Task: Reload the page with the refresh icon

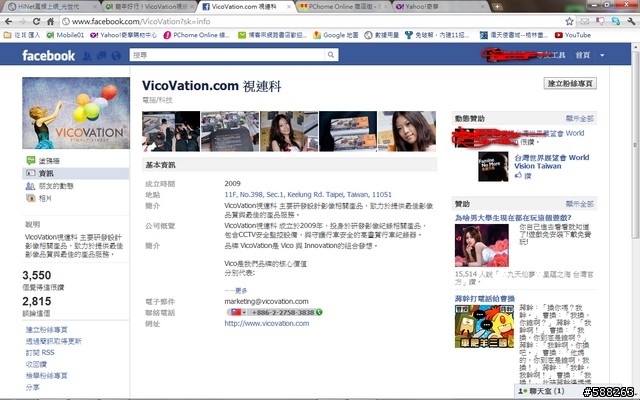Action: (x=36, y=21)
